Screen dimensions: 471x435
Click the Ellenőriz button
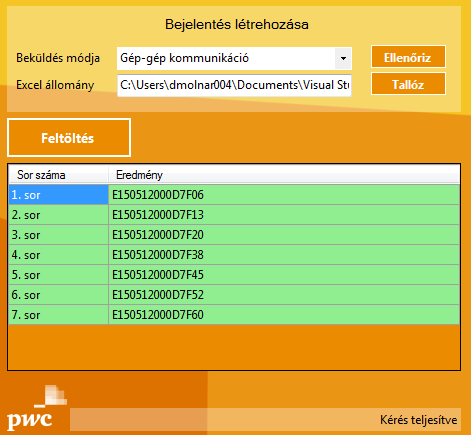(408, 57)
